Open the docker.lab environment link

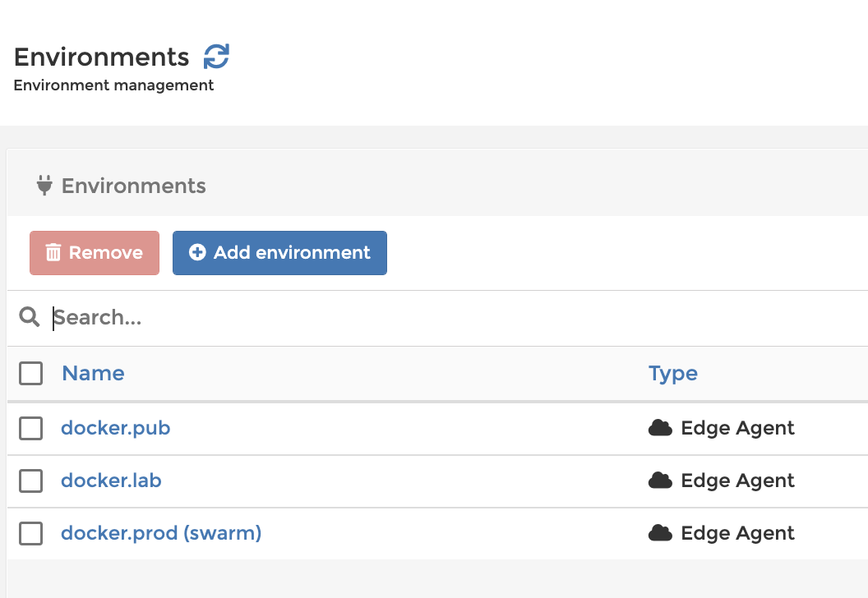(x=111, y=481)
